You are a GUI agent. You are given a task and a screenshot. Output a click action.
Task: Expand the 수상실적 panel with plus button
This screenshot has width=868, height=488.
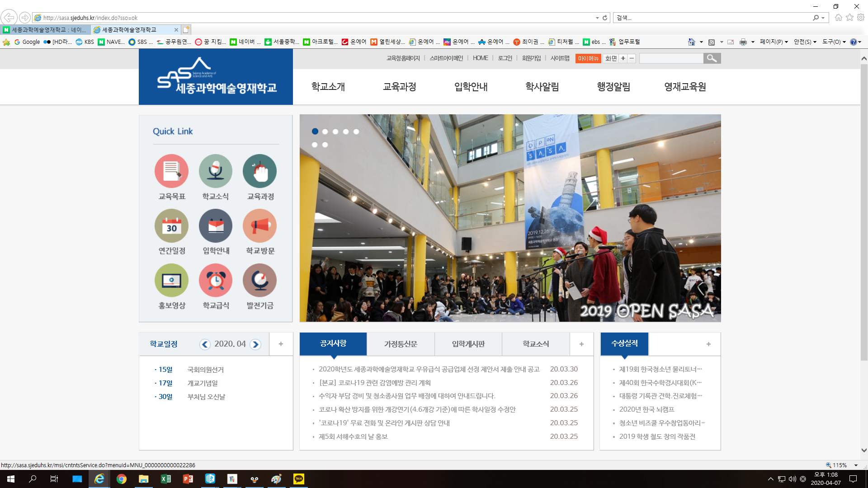pos(708,344)
